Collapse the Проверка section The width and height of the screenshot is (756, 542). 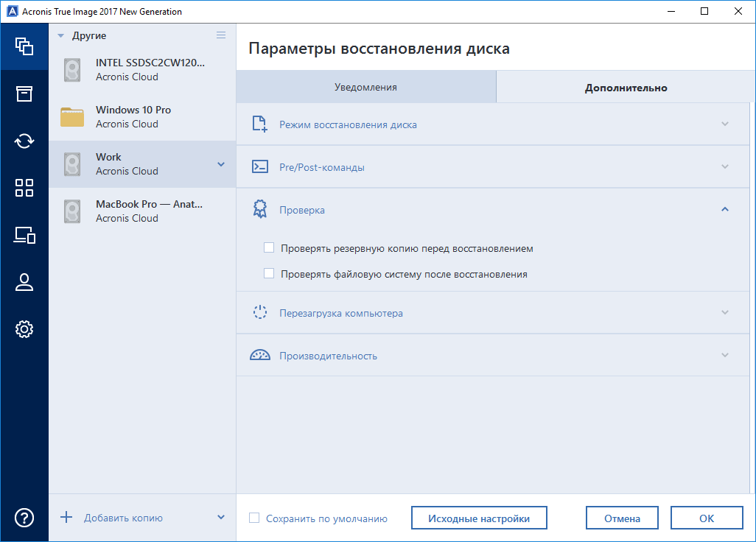pos(724,210)
